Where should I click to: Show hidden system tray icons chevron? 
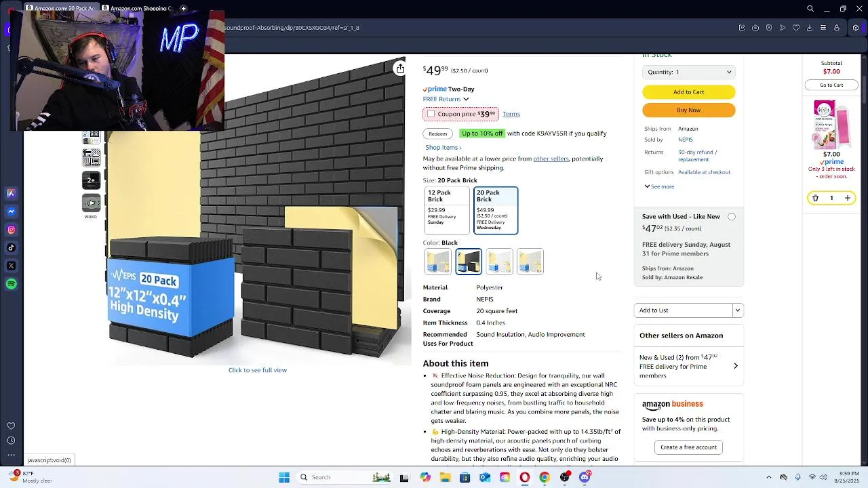tap(768, 477)
